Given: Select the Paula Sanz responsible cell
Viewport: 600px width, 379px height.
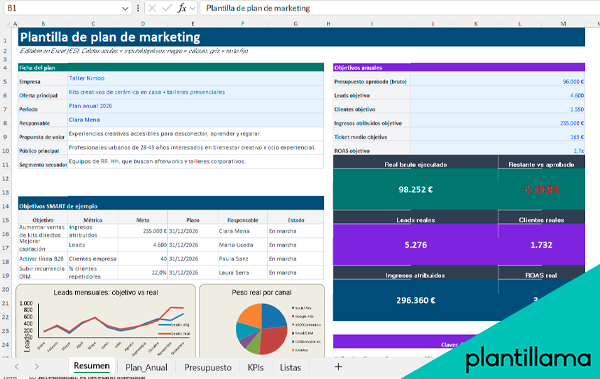Looking at the screenshot, I should 243,259.
